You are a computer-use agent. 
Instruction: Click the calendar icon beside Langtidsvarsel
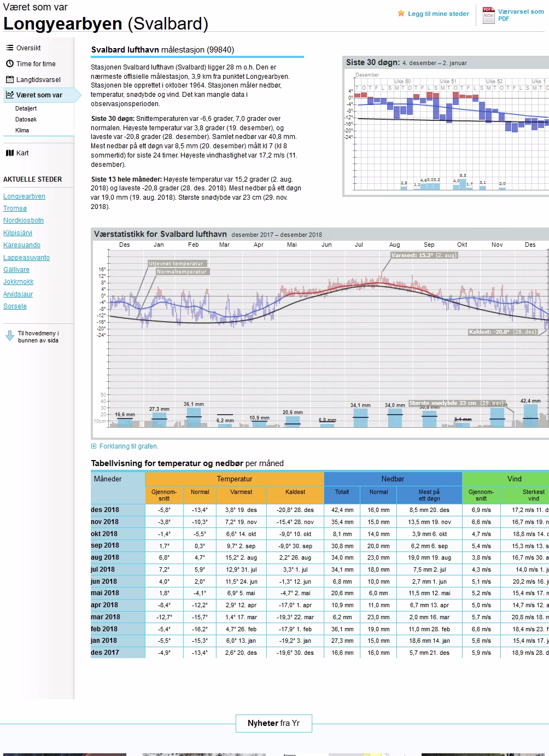click(x=9, y=80)
